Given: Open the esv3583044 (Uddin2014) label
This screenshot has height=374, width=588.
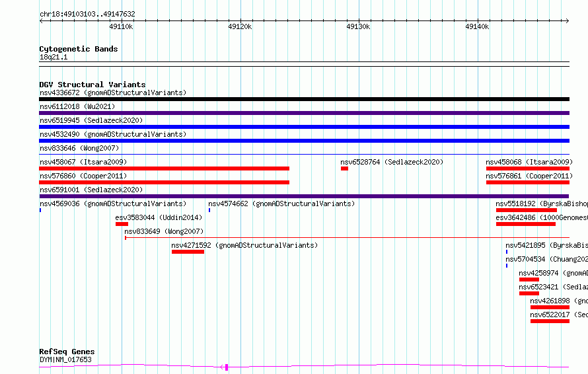Looking at the screenshot, I should tap(159, 217).
